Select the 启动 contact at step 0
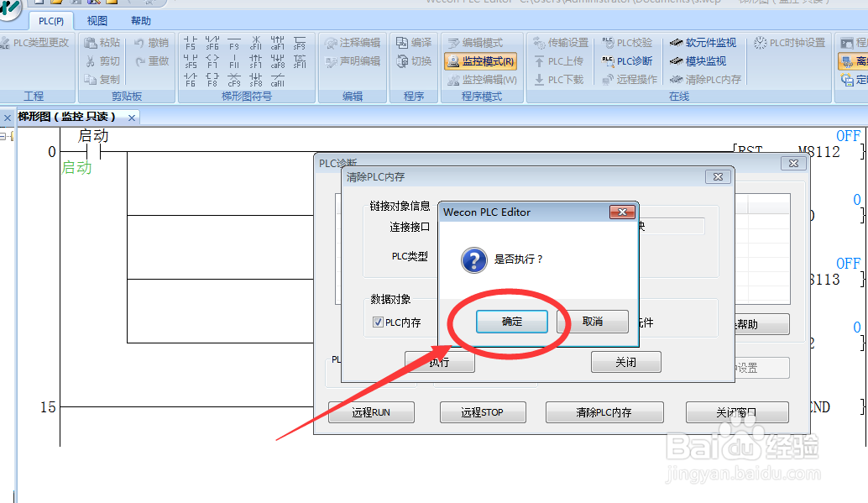Viewport: 868px width, 503px height. click(x=93, y=150)
